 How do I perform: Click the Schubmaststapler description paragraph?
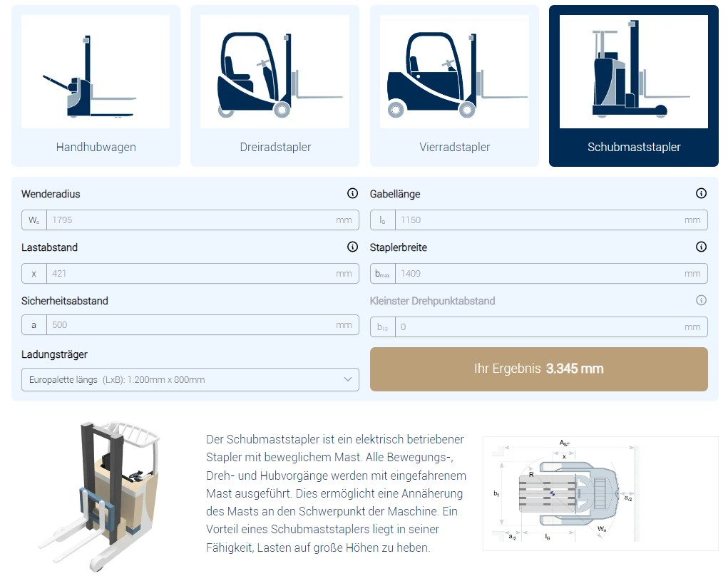(x=336, y=493)
